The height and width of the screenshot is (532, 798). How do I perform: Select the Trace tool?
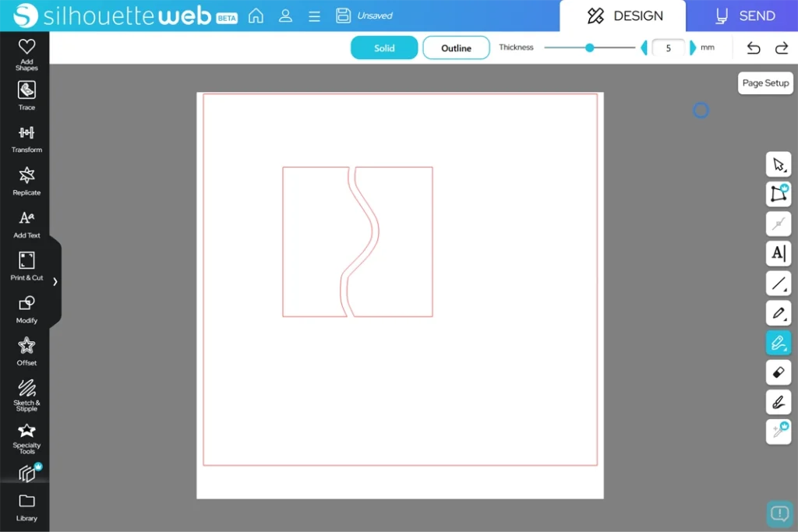[26, 95]
